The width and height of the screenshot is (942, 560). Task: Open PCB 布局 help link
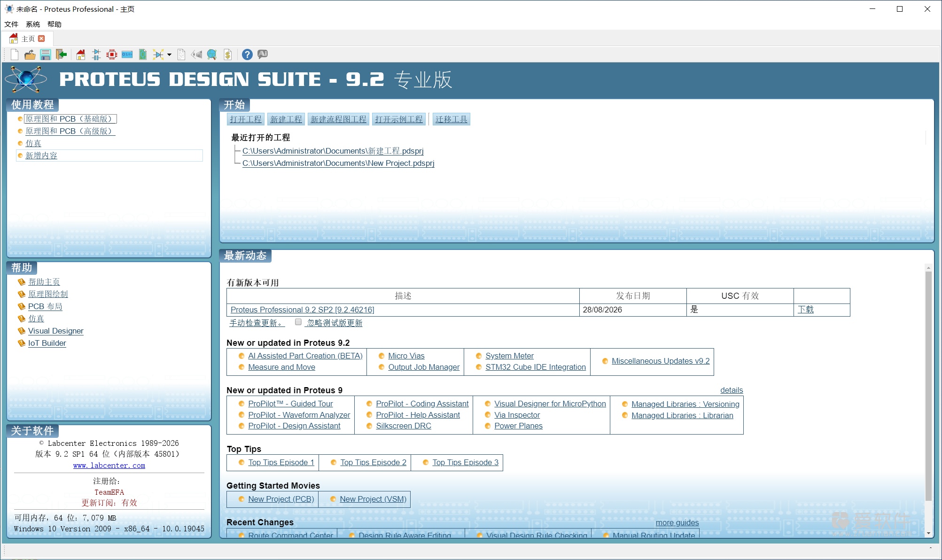(45, 306)
